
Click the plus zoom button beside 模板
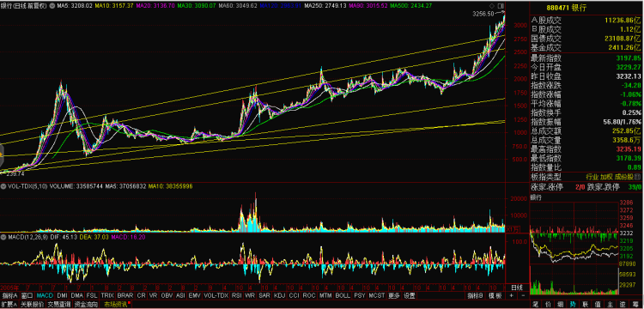pyautogui.click(x=512, y=295)
